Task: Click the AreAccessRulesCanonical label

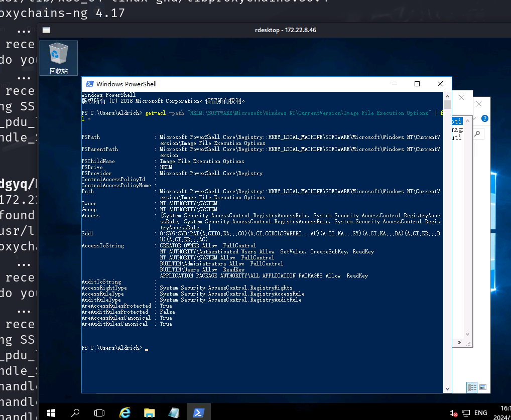Action: (116, 318)
